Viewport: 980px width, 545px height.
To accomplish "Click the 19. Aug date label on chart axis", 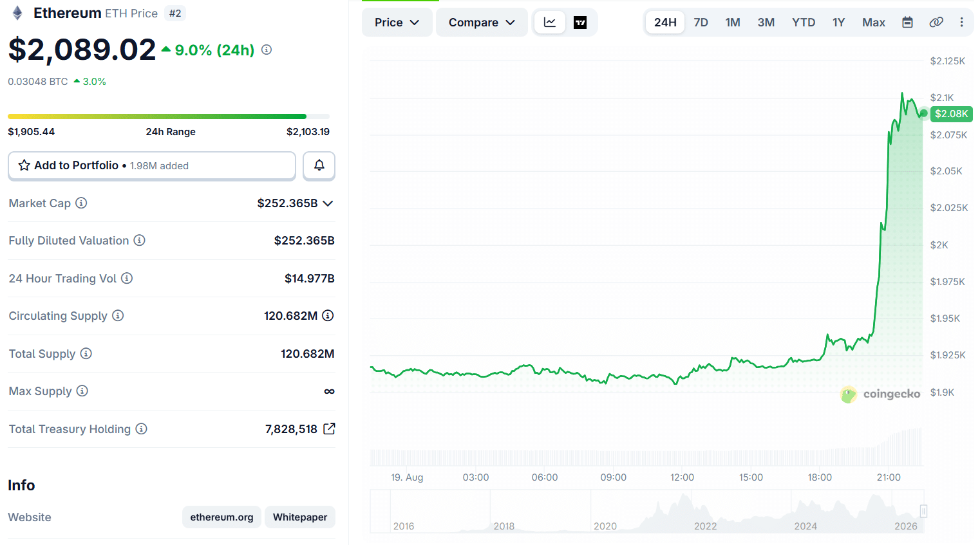I will coord(407,477).
